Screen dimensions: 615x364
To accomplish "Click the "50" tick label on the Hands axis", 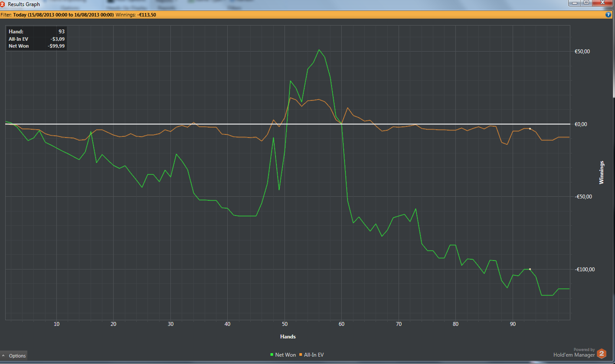I will tap(285, 324).
